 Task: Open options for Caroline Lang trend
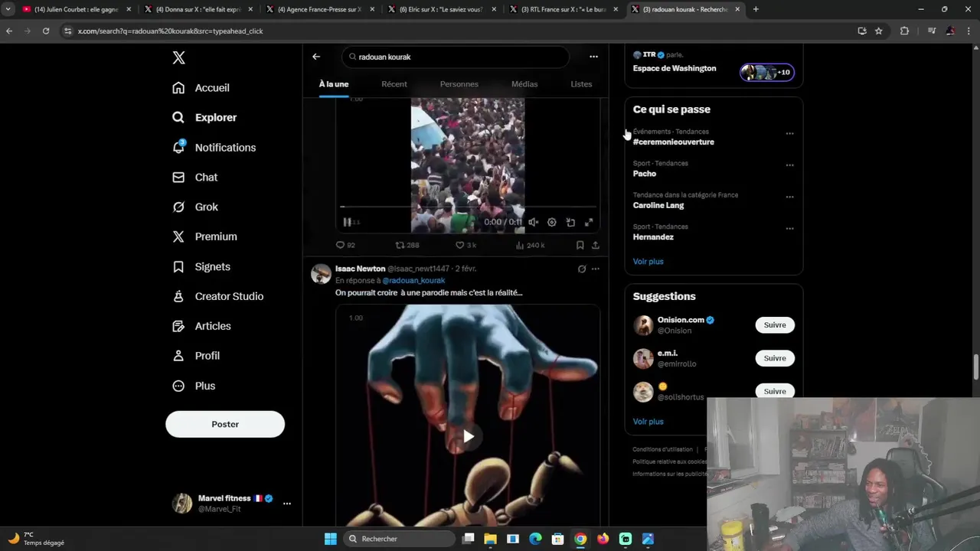pos(789,197)
